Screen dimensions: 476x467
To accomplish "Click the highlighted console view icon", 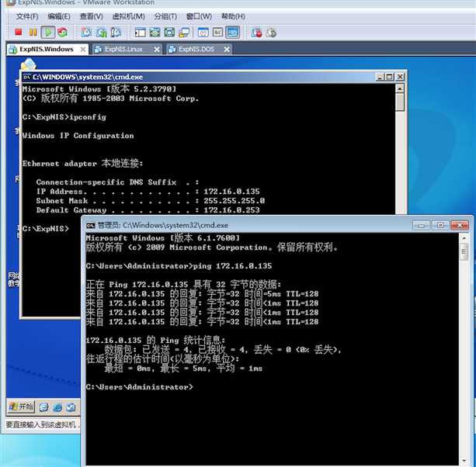I will coord(232,33).
